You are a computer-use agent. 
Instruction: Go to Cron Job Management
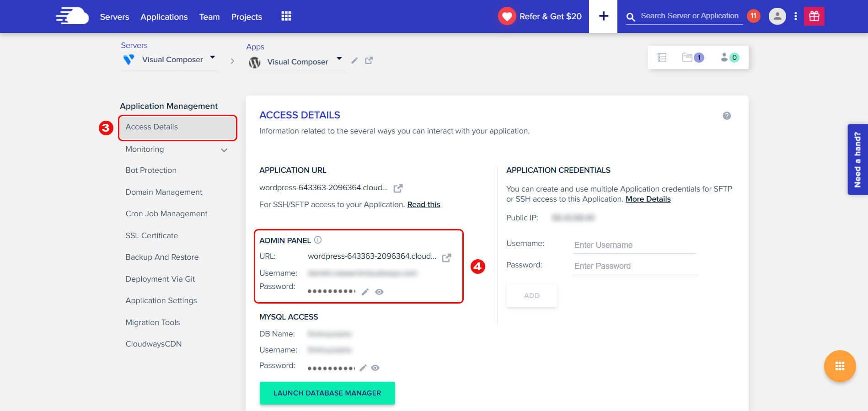pyautogui.click(x=166, y=214)
